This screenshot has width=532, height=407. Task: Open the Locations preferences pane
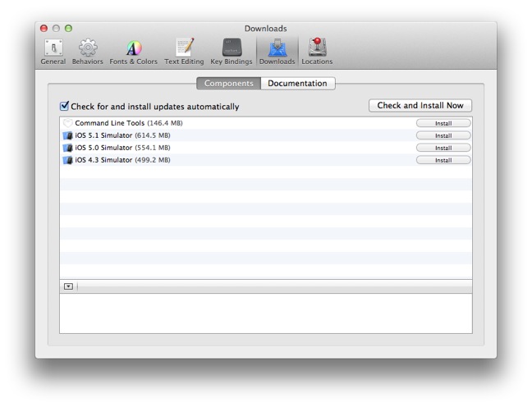(316, 51)
